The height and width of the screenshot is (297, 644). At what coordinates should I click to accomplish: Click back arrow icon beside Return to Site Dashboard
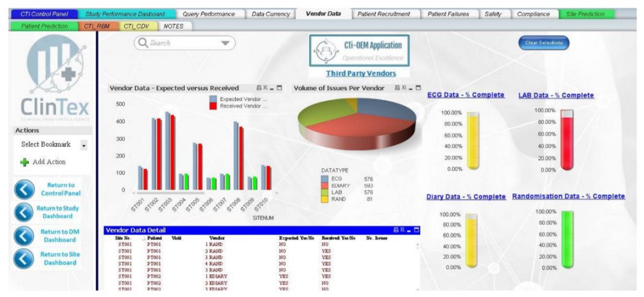point(24,259)
